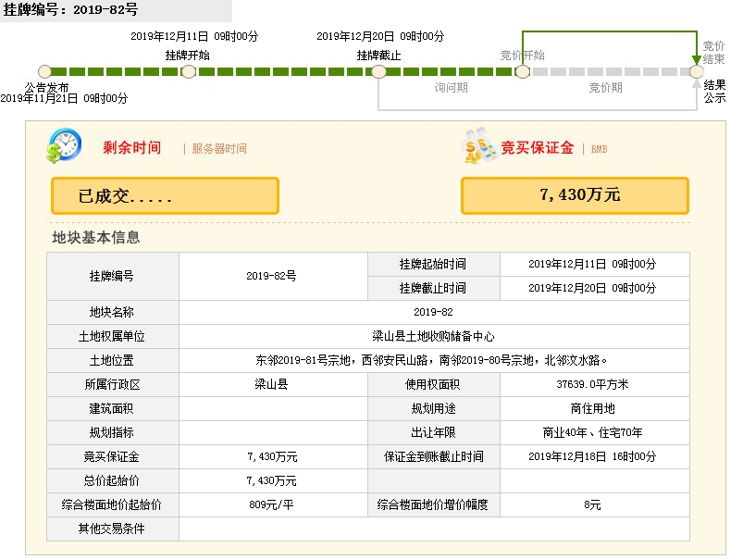Screen dimensions: 743x560
Task: Click the 使用权面积 label cell
Action: (x=434, y=384)
